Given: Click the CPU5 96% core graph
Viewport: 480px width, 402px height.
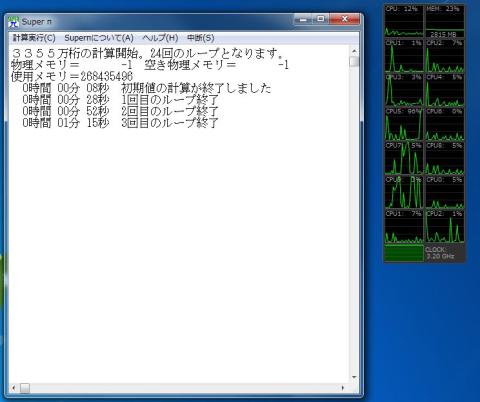Looking at the screenshot, I should (404, 124).
